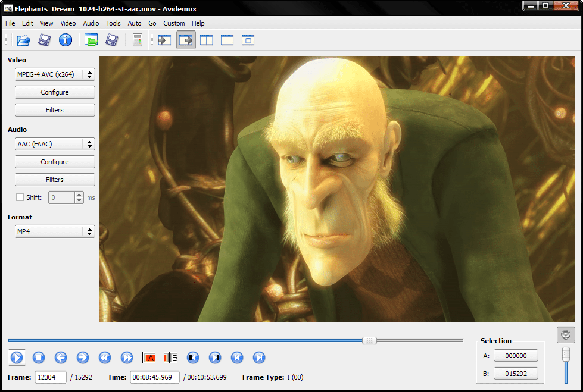Set selection marker B
This screenshot has width=583, height=392.
(x=171, y=357)
